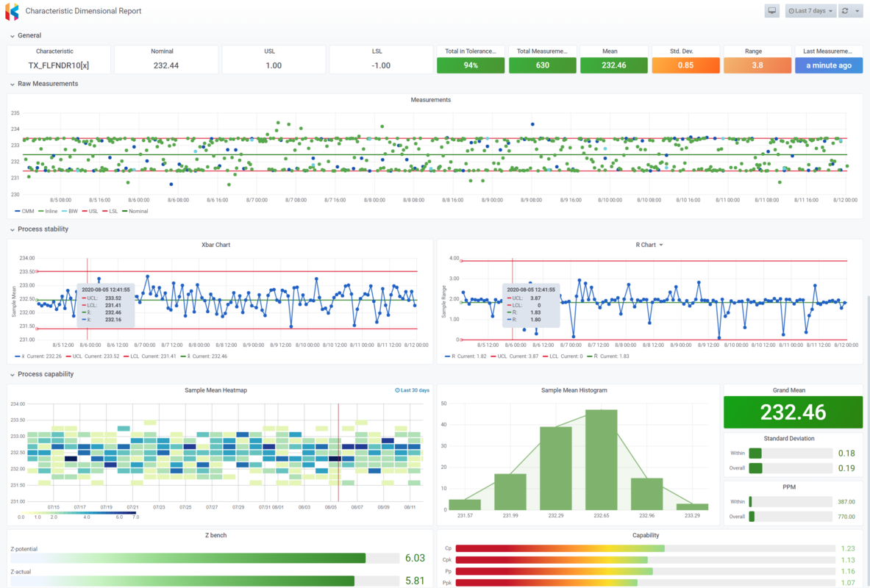This screenshot has width=870, height=588.
Task: Click the refresh dashboard icon
Action: [x=845, y=11]
